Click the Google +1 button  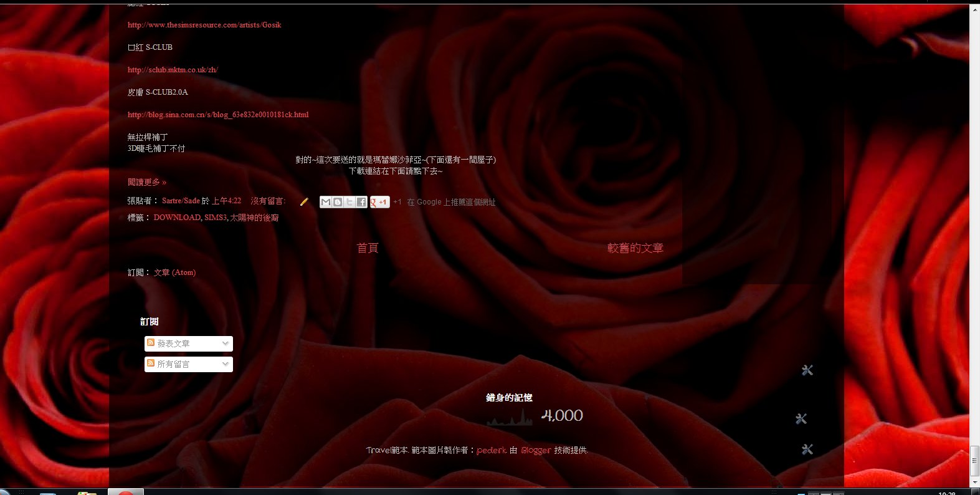click(x=380, y=202)
